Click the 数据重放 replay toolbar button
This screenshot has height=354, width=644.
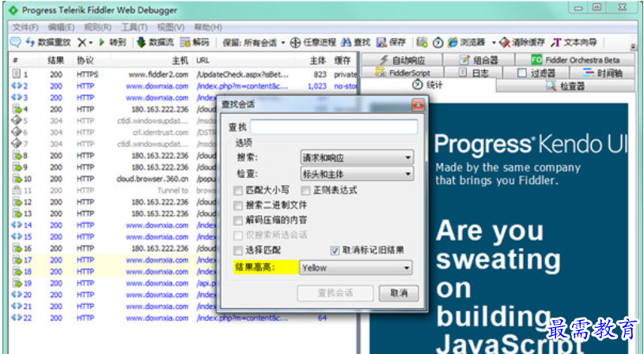pyautogui.click(x=48, y=42)
